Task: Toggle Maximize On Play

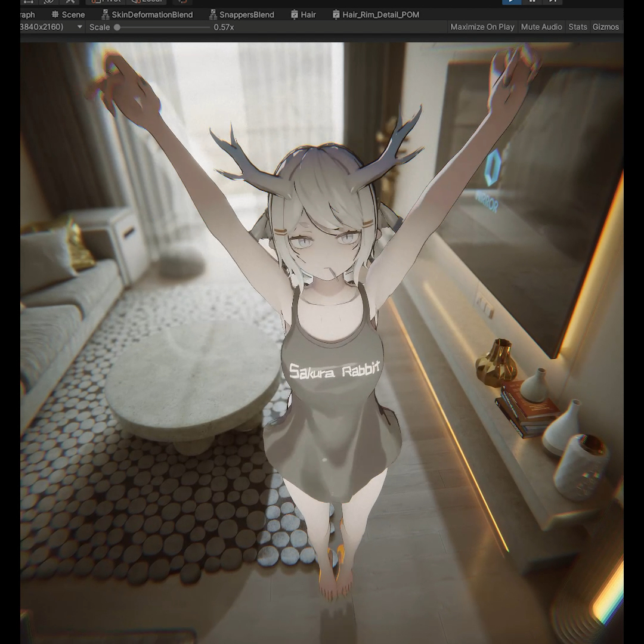Action: [x=482, y=27]
